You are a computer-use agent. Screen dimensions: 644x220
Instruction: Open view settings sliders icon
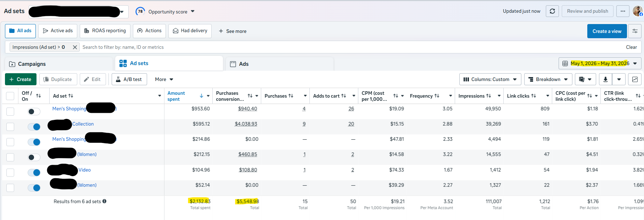pos(635,31)
